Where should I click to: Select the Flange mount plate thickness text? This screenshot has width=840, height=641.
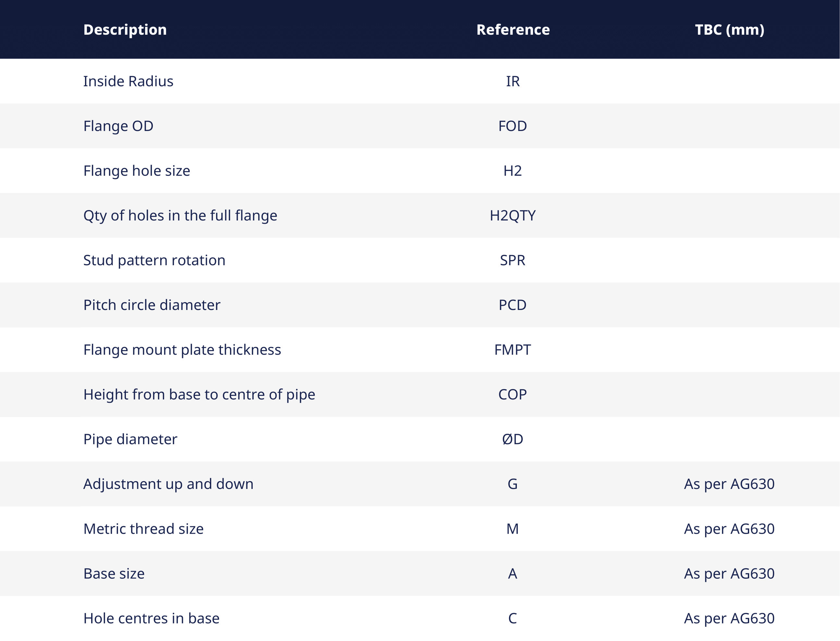pos(182,350)
